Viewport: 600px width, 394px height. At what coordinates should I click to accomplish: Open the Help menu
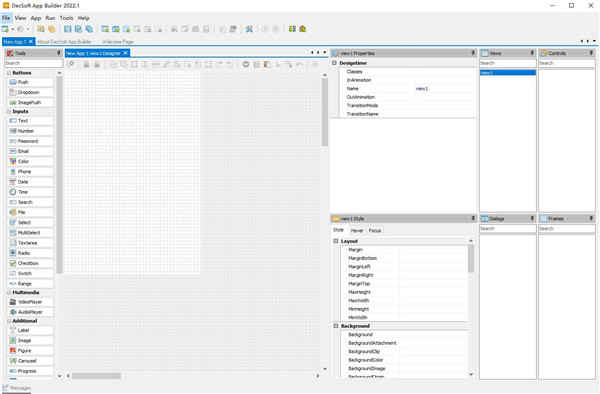[x=83, y=18]
